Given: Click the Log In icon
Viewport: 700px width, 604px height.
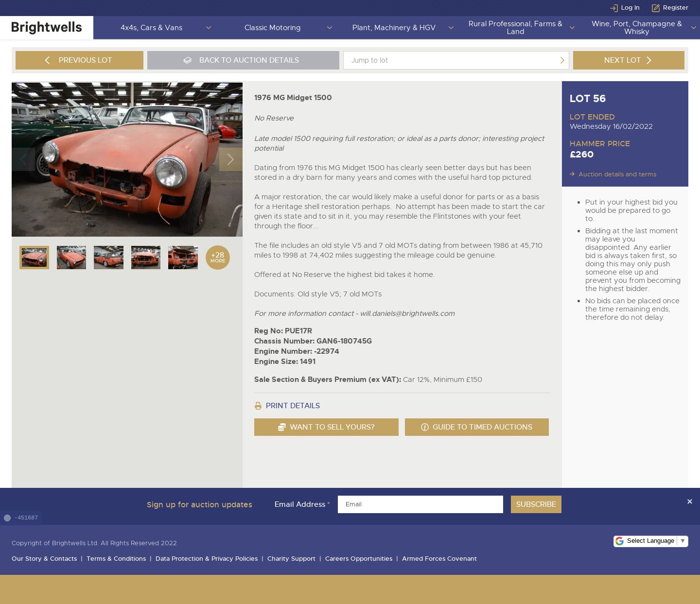Looking at the screenshot, I should pos(613,8).
